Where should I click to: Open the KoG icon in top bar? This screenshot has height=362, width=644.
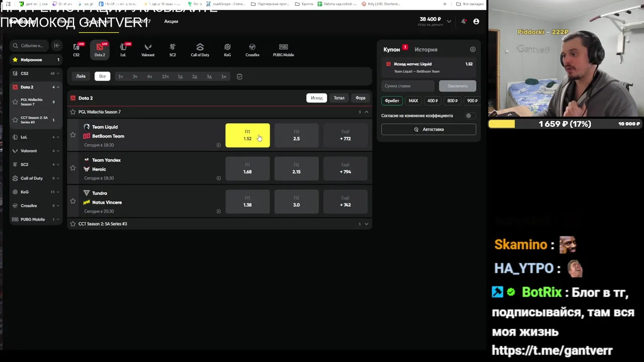click(227, 49)
